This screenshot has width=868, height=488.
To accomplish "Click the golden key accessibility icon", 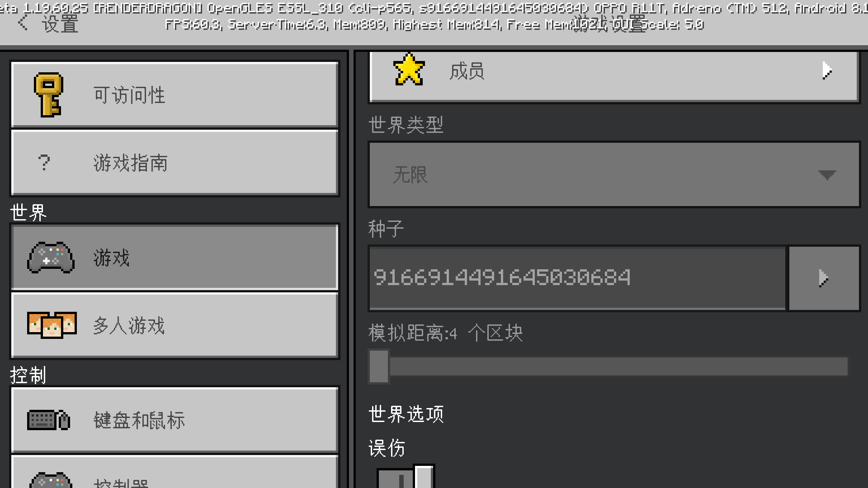I will coord(48,95).
